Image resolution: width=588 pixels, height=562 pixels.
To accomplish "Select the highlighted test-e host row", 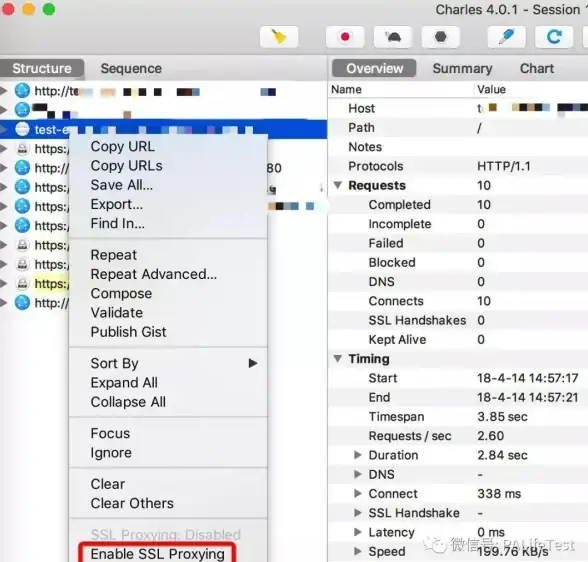I will [x=164, y=129].
